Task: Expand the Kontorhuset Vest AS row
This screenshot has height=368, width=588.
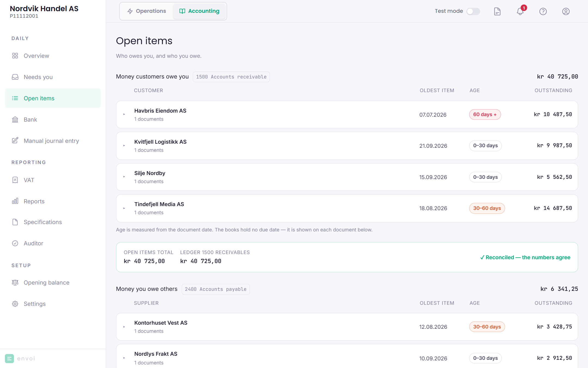Action: [124, 327]
